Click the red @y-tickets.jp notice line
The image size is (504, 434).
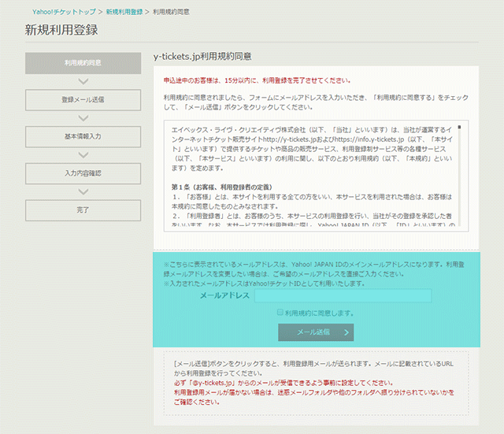tap(283, 383)
